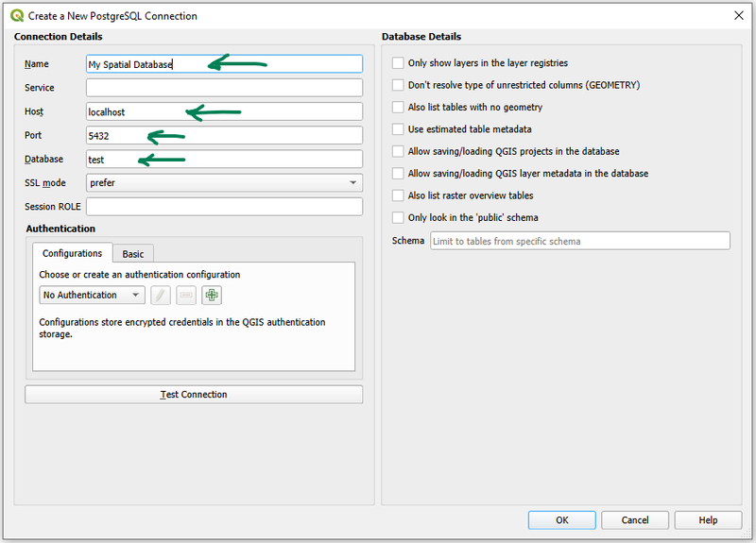Click the 'Session ROLE' label
Screen dimensions: 756x543
(x=53, y=207)
